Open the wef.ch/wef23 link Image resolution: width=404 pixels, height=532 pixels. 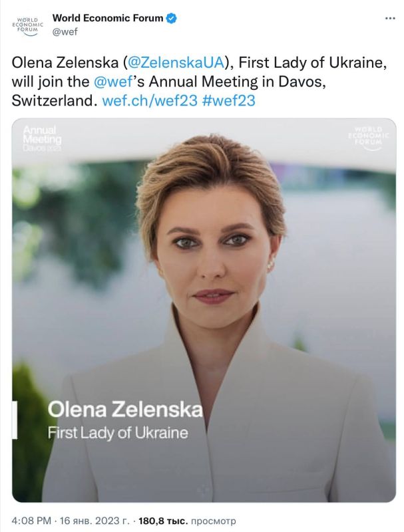pos(150,101)
